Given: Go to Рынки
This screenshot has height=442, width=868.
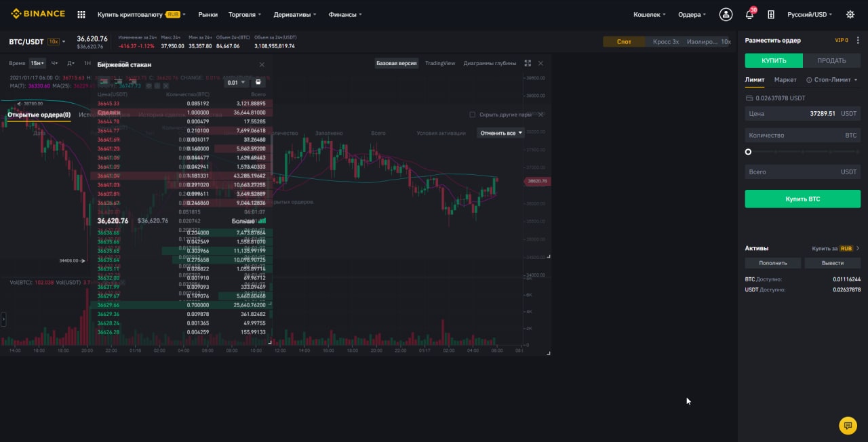Looking at the screenshot, I should click(208, 14).
